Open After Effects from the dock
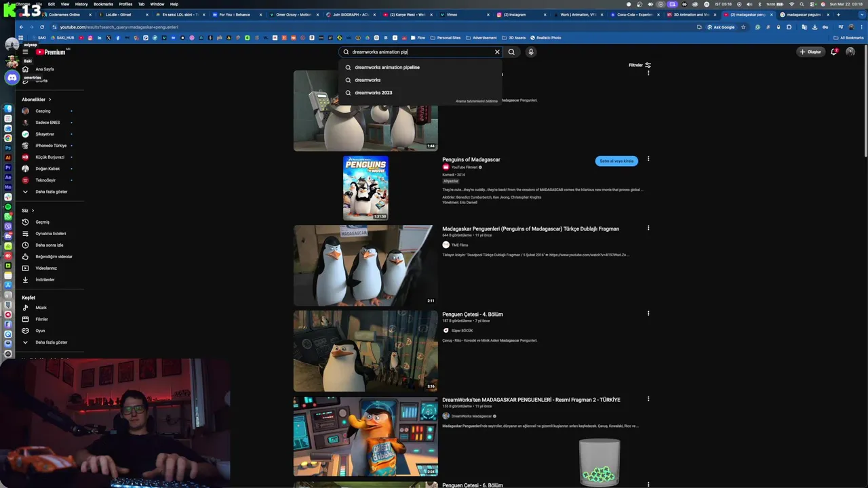Viewport: 868px width, 488px height. [x=7, y=177]
